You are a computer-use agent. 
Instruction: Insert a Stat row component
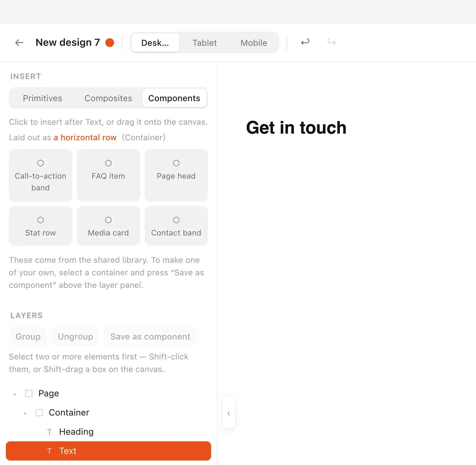coord(40,226)
